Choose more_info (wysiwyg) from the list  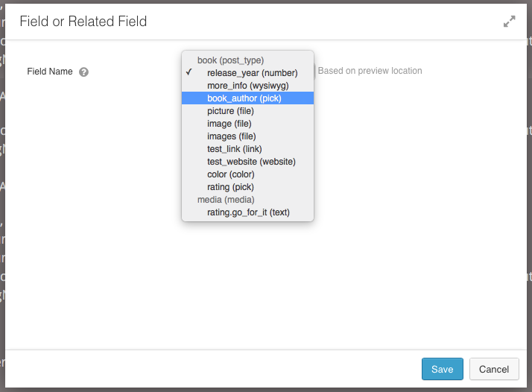247,86
